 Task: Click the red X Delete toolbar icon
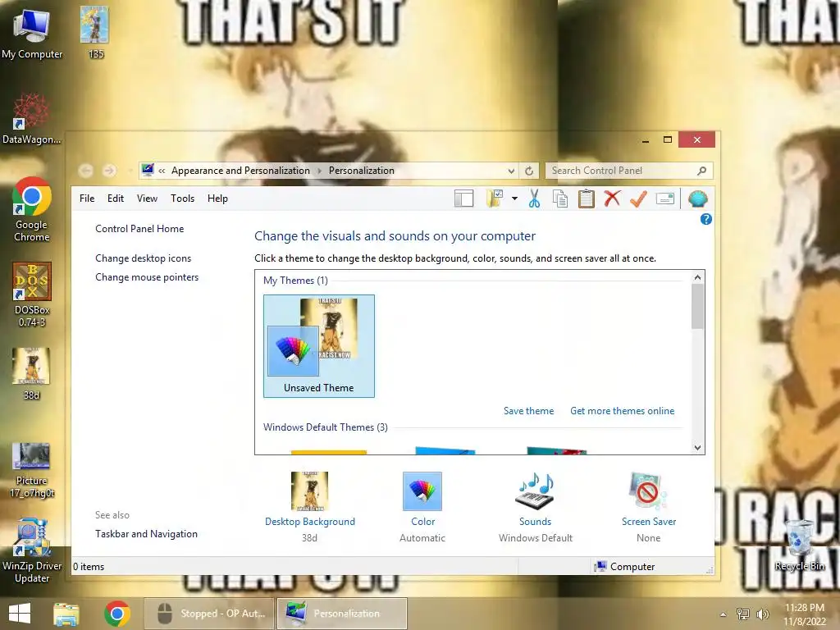point(612,199)
